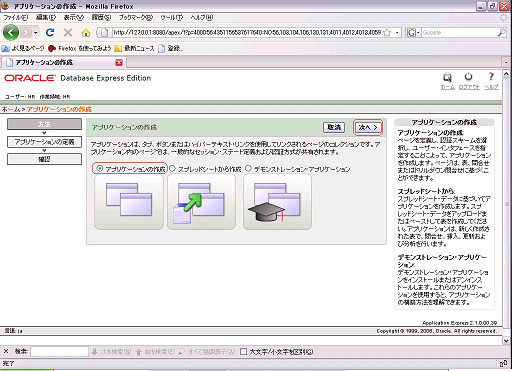Screen dimensions: 512x371
Task: Click the stop loading X icon
Action: (x=68, y=32)
